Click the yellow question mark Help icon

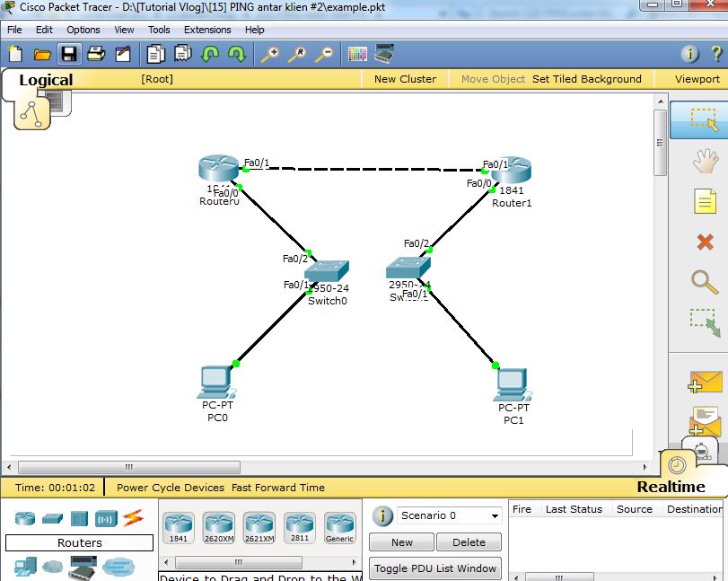tap(716, 54)
